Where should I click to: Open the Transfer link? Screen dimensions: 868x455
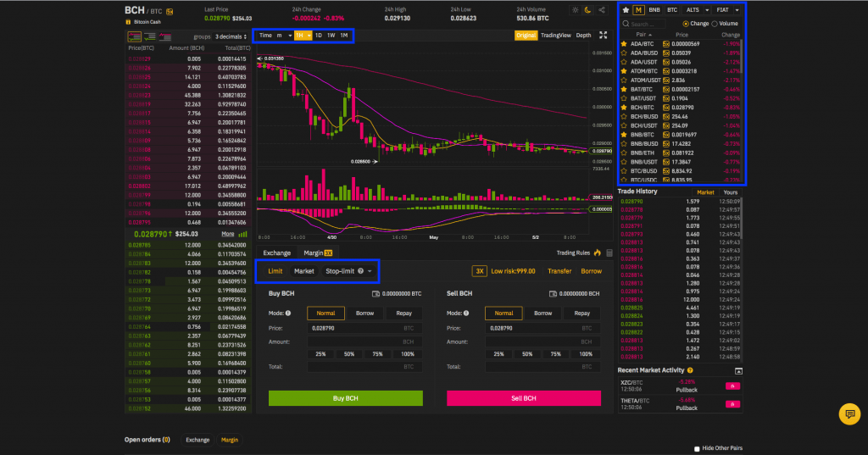coord(559,271)
